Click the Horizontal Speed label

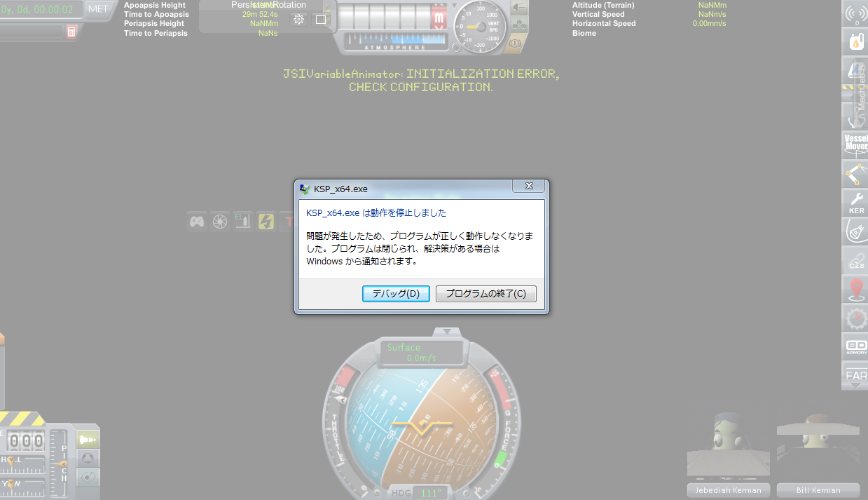pyautogui.click(x=604, y=23)
